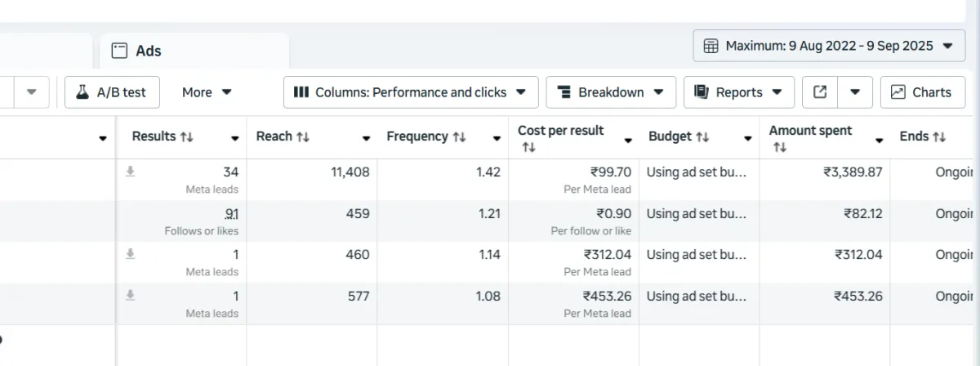Sort by Frequency column arrows
Screen dimensions: 980x366
click(x=458, y=137)
